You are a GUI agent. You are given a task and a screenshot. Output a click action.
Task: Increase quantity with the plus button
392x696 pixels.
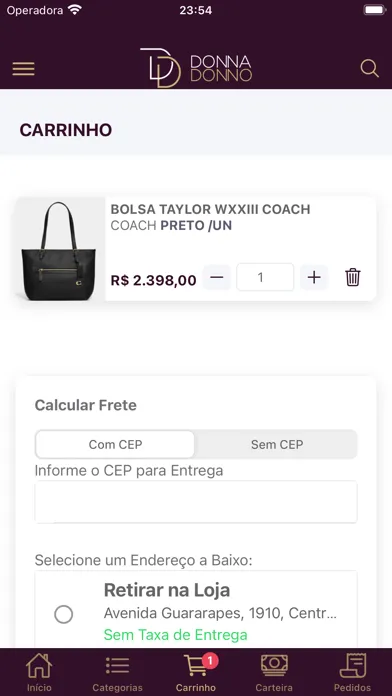coord(314,277)
